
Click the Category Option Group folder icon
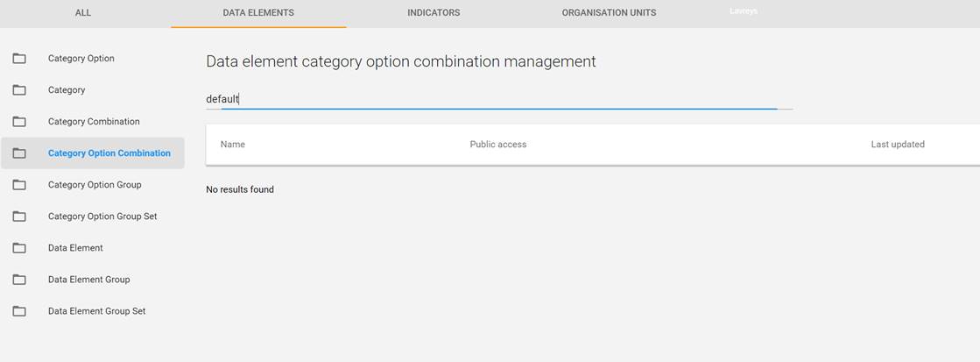click(x=19, y=185)
